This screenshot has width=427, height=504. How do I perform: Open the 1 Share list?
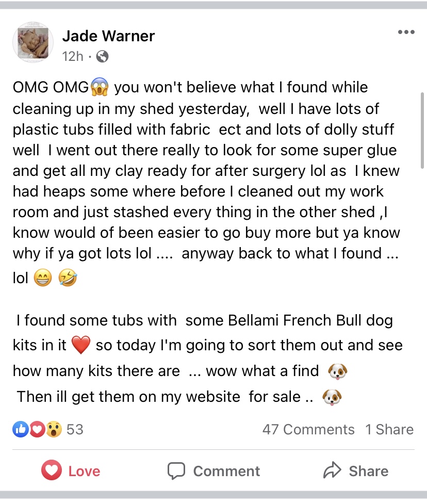point(389,429)
